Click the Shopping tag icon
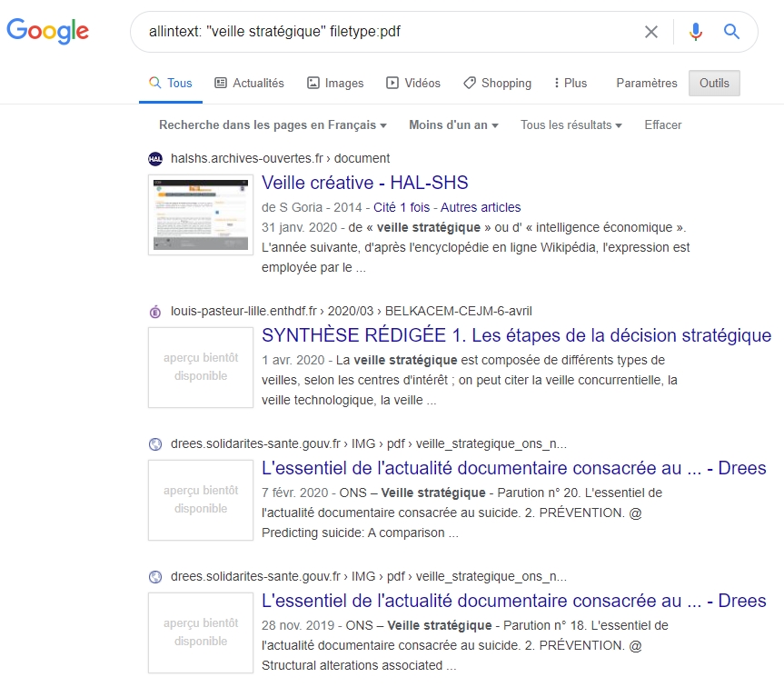Screen dimensions: 784x687 click(x=470, y=83)
